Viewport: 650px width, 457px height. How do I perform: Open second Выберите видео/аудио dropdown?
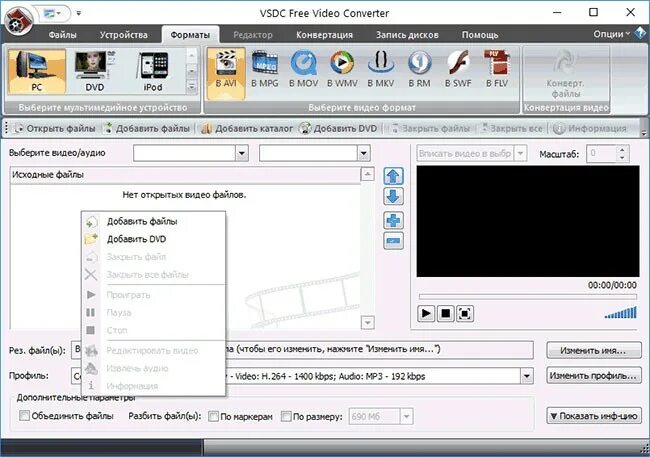364,154
